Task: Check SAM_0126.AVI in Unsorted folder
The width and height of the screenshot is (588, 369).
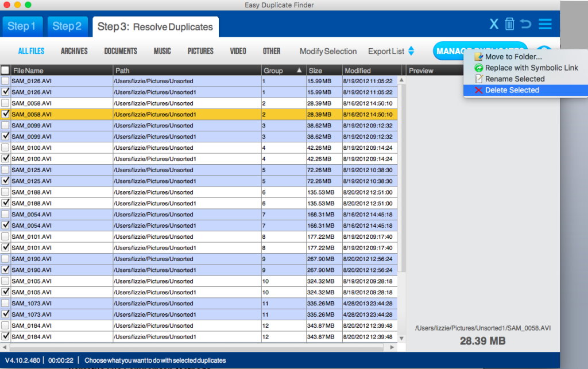Action: 5,81
